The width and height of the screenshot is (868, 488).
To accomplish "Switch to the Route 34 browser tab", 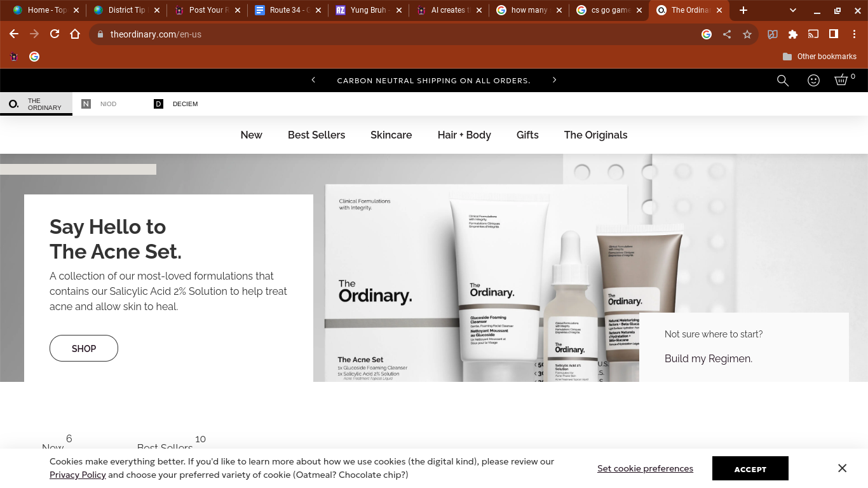I will coord(288,10).
